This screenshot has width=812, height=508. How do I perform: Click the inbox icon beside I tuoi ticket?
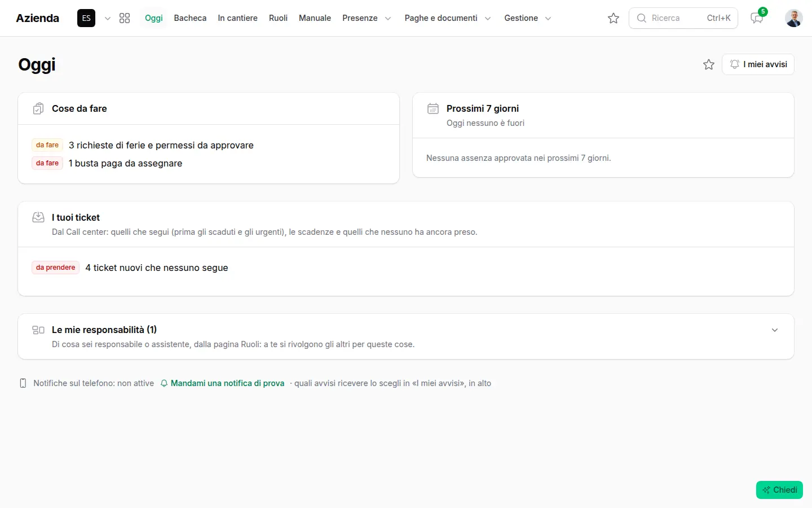click(x=38, y=217)
